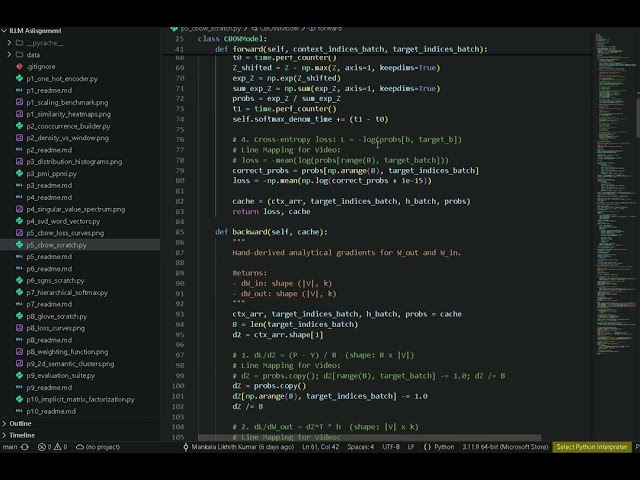Open p1_readme.md file
This screenshot has height=480, width=640.
point(49,90)
